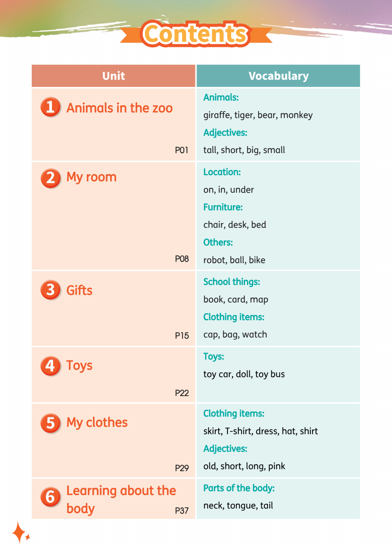
Task: Click the School things vocabulary heading
Action: 232,282
